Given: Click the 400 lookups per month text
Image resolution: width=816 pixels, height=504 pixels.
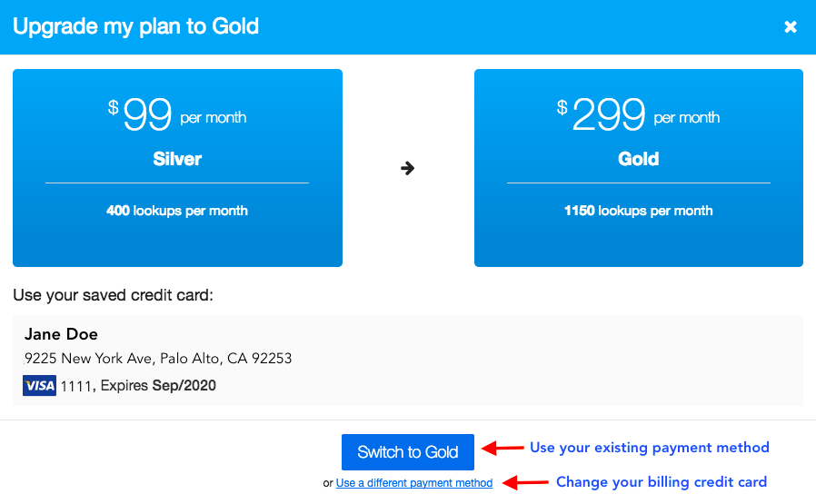Looking at the screenshot, I should (177, 211).
